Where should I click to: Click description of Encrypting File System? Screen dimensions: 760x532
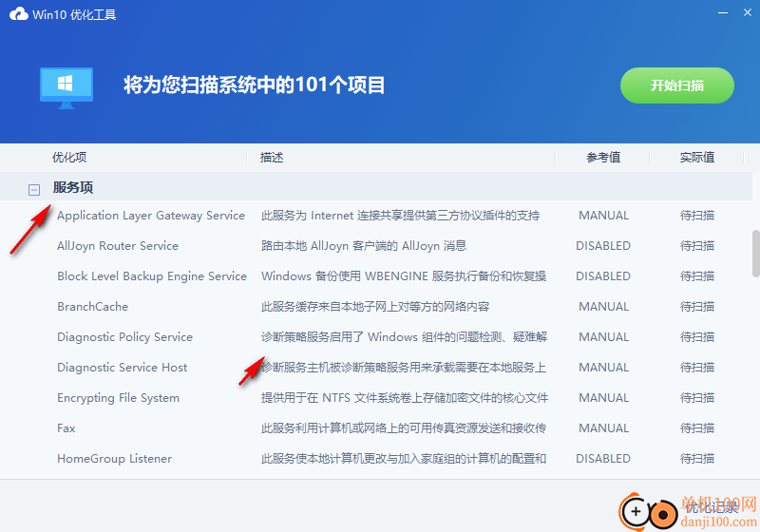point(405,398)
